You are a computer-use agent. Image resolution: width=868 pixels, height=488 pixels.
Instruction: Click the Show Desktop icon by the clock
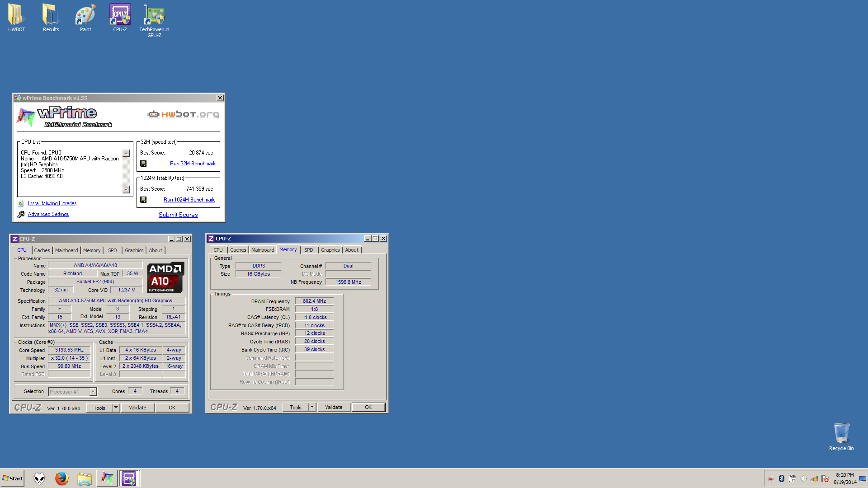point(863,479)
